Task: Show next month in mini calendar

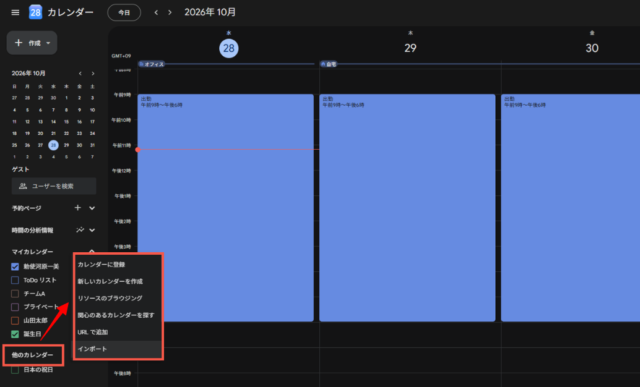Action: [93, 73]
